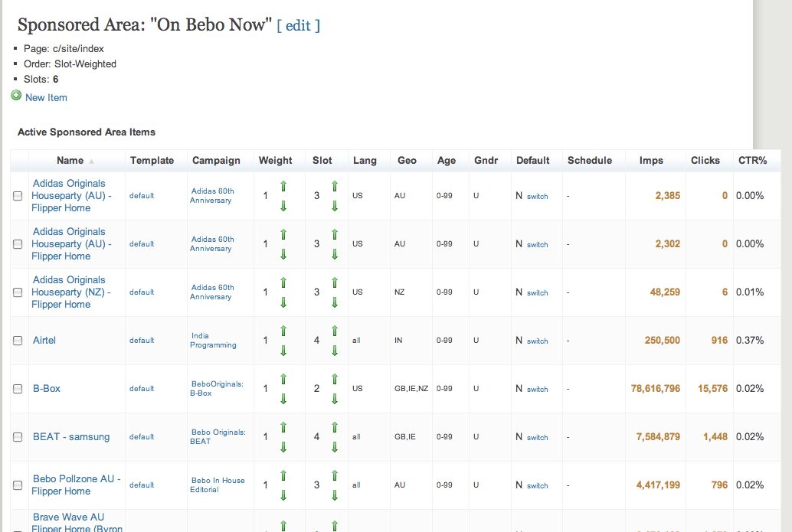
Task: Increase weight for Bebo Pollzone AU
Action: point(283,475)
